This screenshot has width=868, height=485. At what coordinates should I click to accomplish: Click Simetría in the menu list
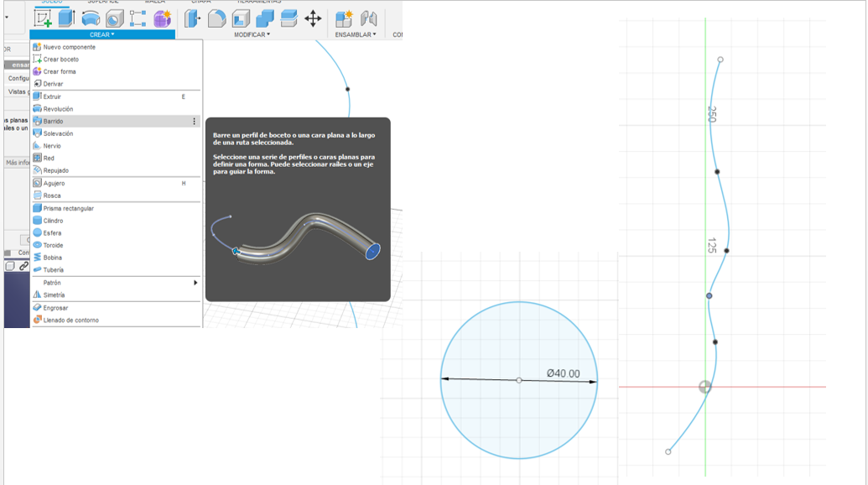(117, 295)
